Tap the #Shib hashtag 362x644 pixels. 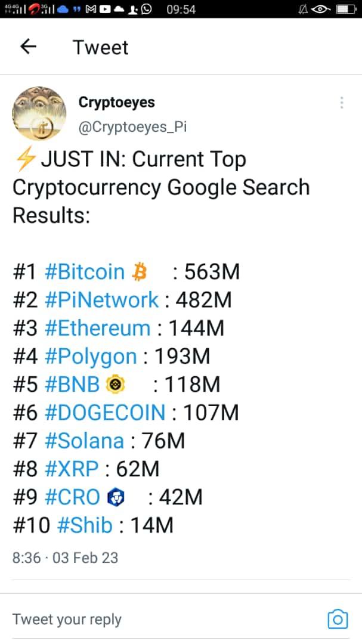click(85, 525)
